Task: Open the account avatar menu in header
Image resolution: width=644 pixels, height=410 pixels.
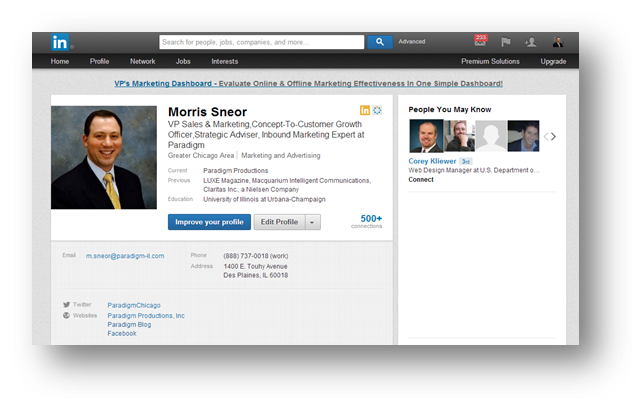Action: tap(558, 42)
